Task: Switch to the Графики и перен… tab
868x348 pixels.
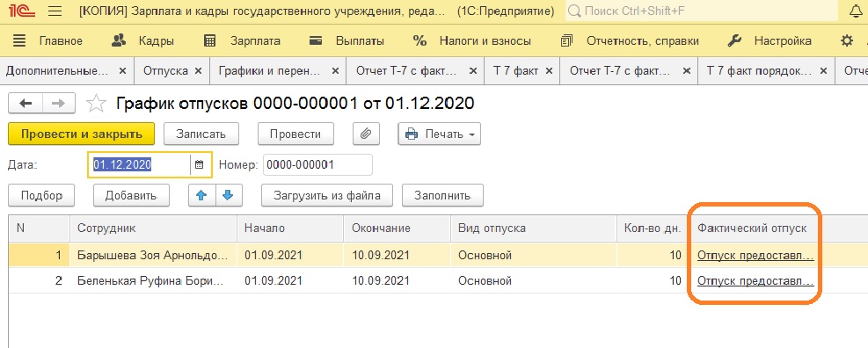Action: (270, 71)
